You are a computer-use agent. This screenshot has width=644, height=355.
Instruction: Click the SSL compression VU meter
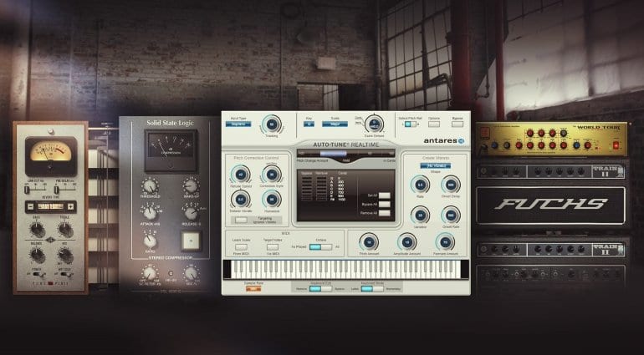pyautogui.click(x=171, y=150)
